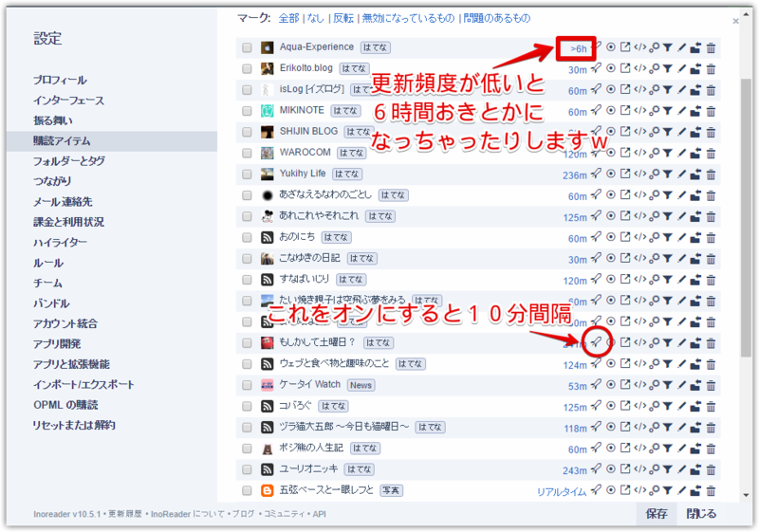Click connection nodes icon for SHIJIN BLOG
Screen dimensions: 759x532
click(654, 132)
